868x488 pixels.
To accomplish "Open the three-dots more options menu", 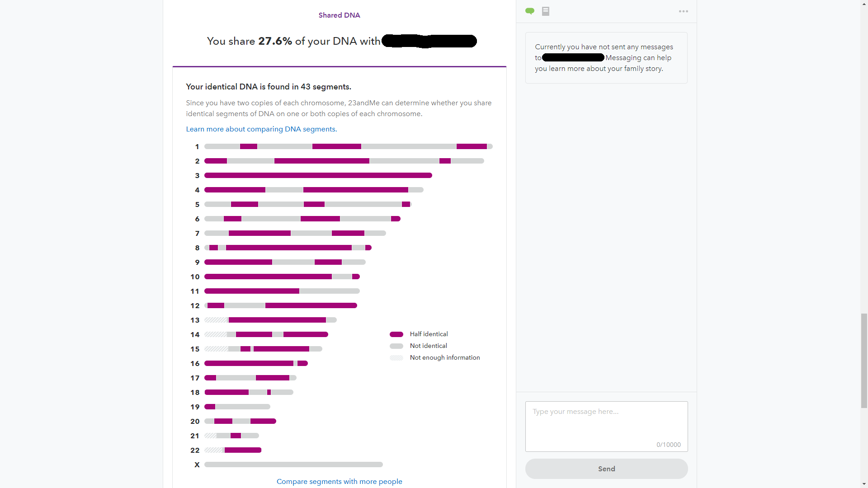I will tap(683, 11).
